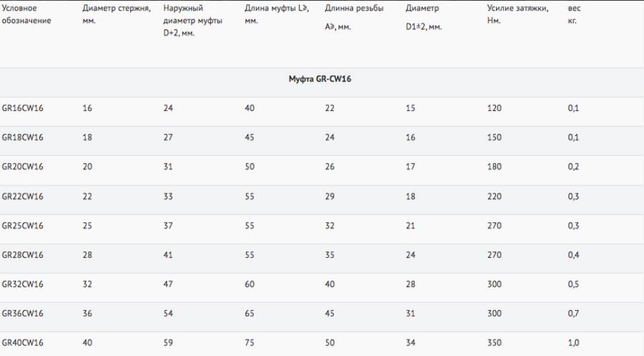Click the Условное обозначение column header

(x=26, y=14)
